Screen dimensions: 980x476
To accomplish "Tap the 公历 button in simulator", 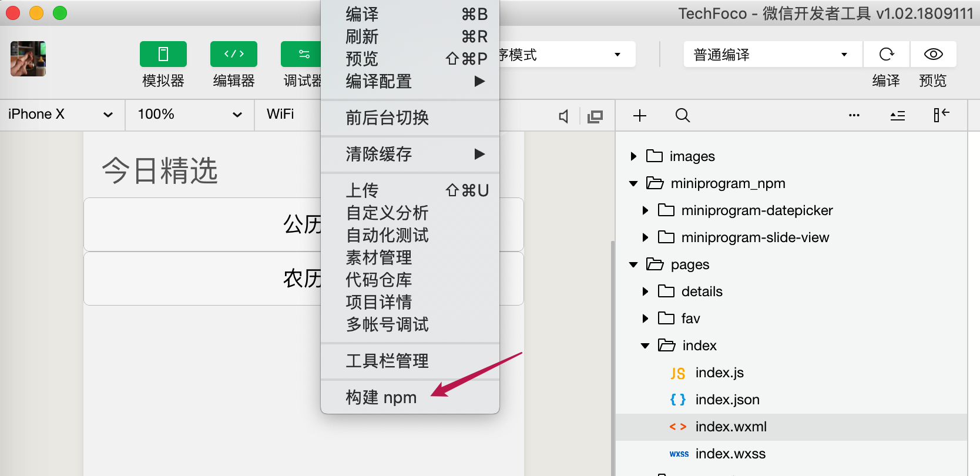I will tap(304, 224).
